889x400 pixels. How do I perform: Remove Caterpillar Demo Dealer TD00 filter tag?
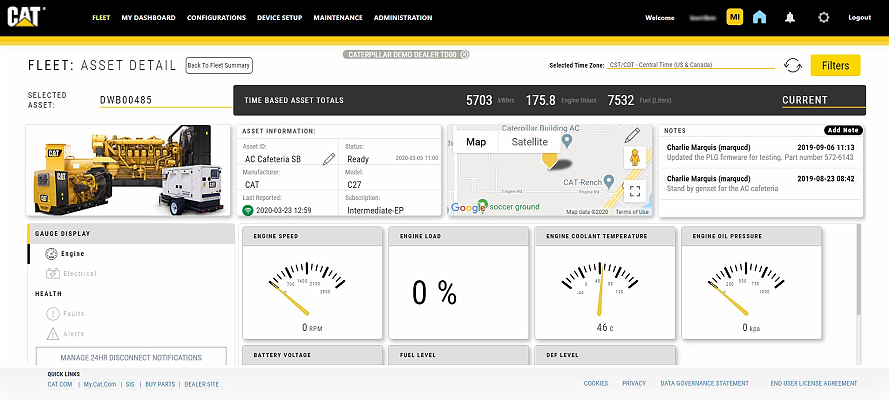point(464,54)
